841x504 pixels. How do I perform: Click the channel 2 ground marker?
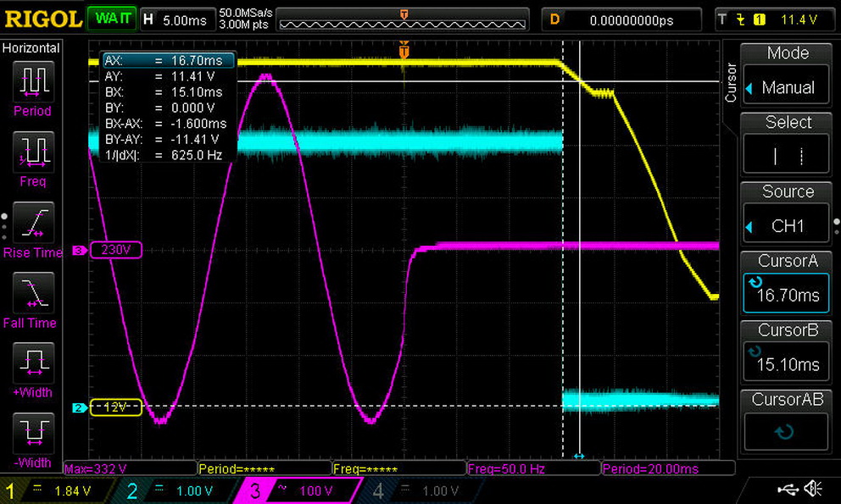coord(79,408)
